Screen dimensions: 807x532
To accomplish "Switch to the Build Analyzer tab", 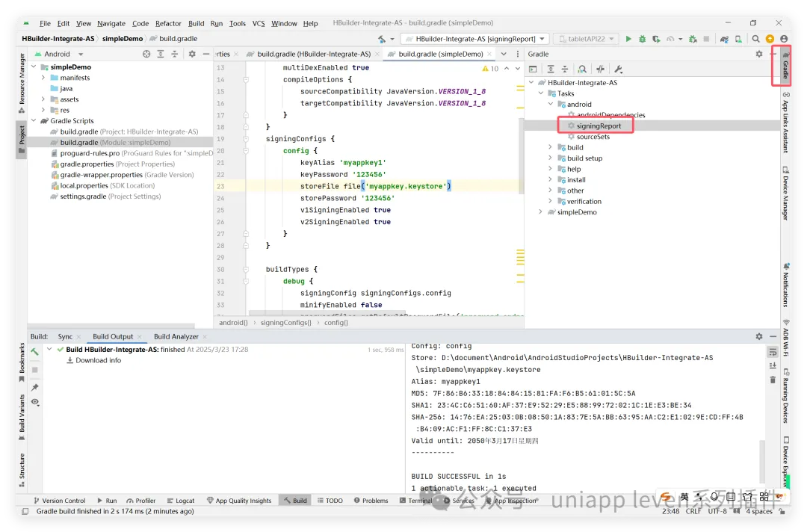I will click(x=176, y=336).
